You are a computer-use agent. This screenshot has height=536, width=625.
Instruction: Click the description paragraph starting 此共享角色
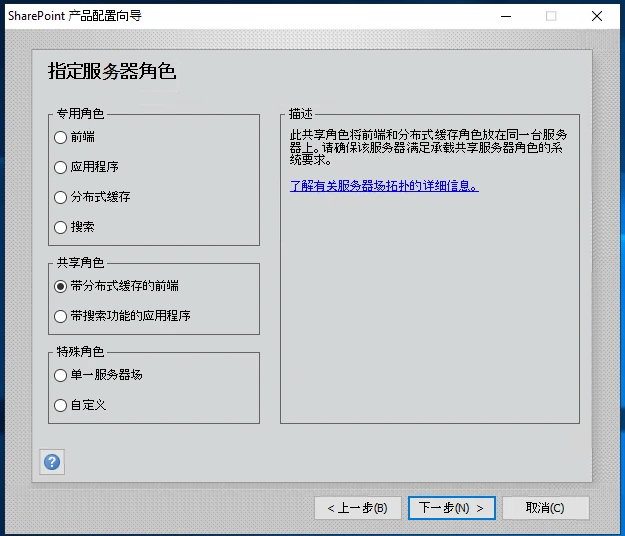pos(428,147)
